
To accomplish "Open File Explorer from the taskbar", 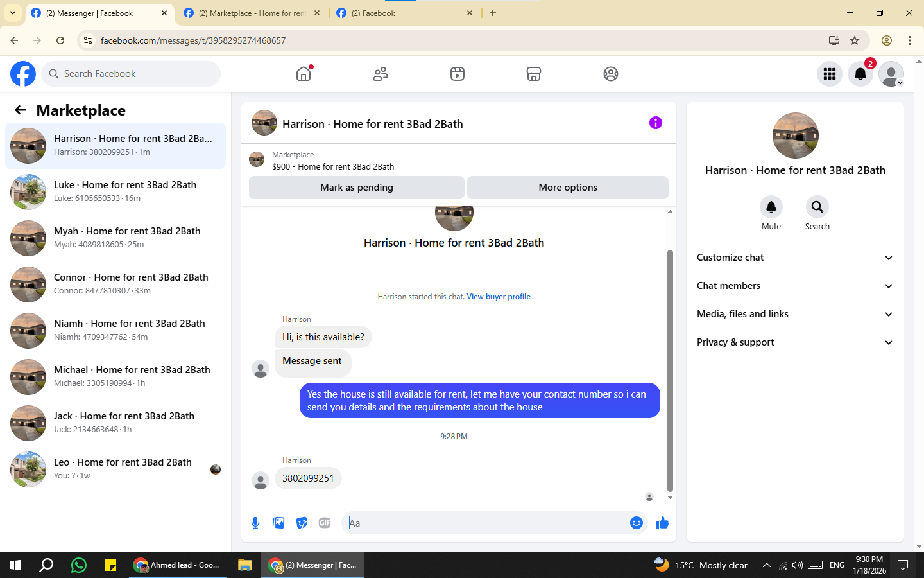I will click(244, 565).
